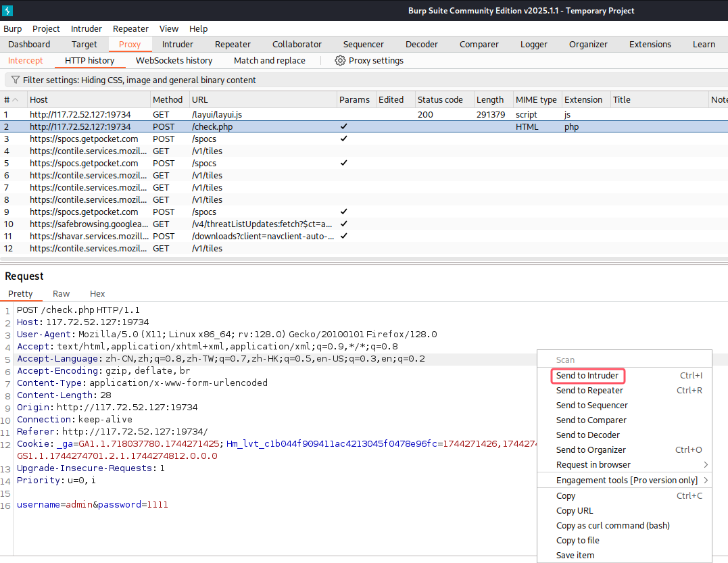Open the Help menu
The width and height of the screenshot is (728, 563).
coord(198,29)
